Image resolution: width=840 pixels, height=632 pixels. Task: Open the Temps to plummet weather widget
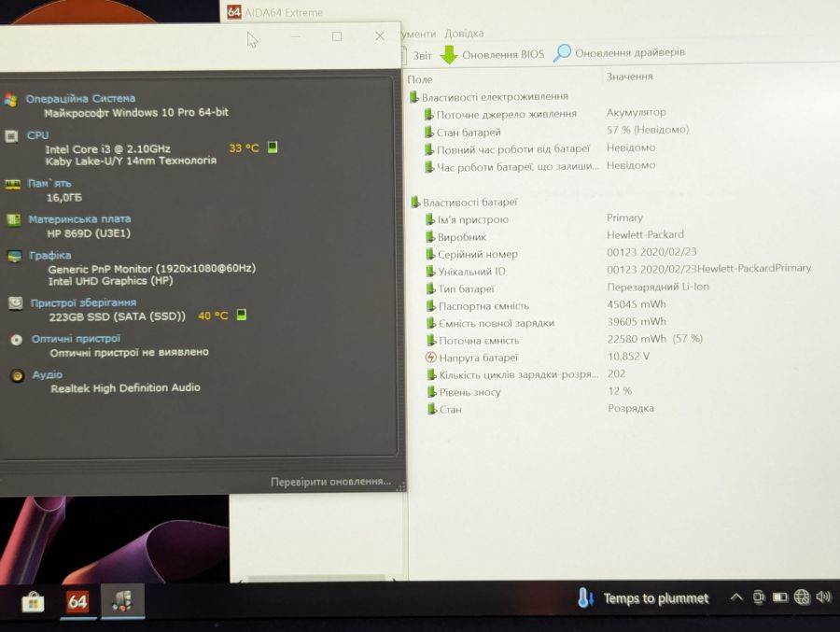[x=643, y=598]
